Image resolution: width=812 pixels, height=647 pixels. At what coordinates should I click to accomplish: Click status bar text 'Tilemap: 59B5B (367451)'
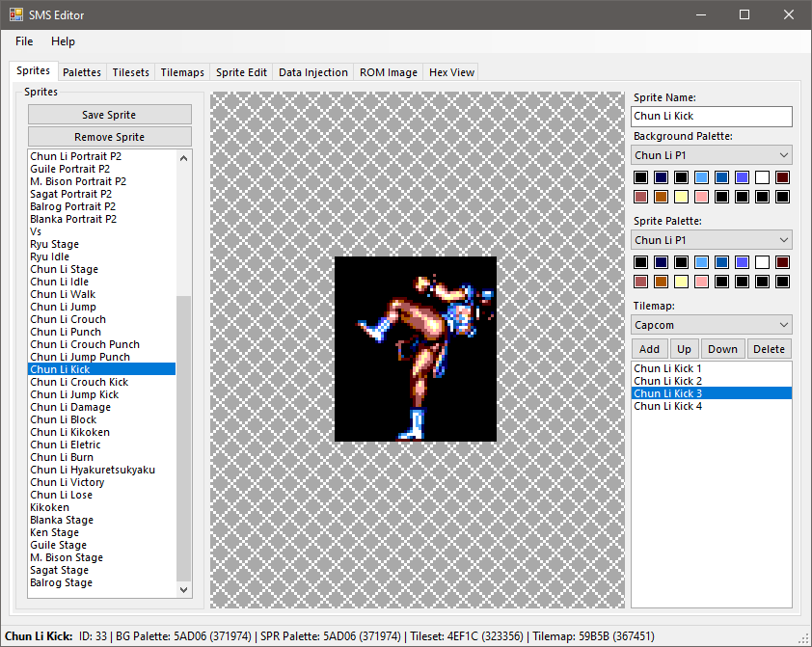click(593, 636)
